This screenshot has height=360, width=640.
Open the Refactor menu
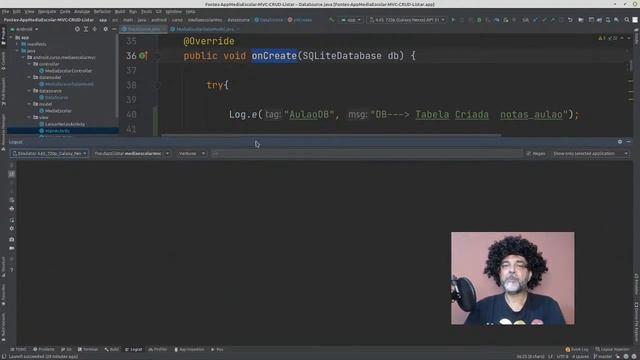point(102,11)
